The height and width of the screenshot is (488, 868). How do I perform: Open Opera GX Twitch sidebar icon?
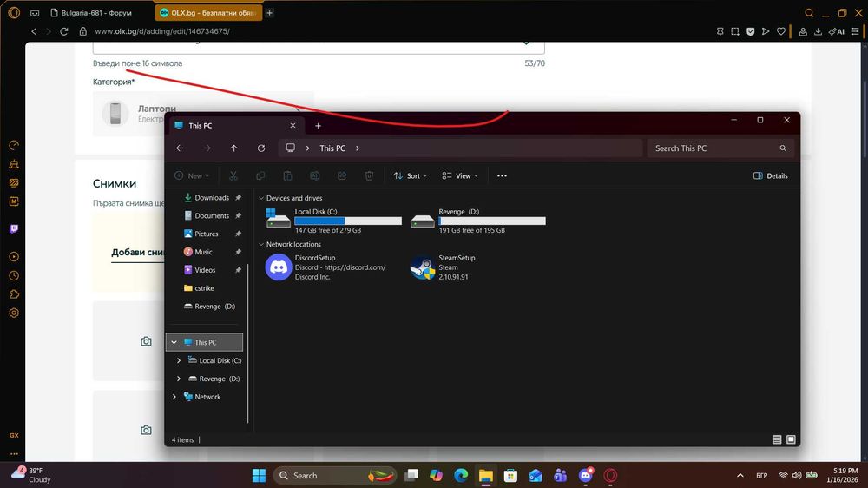coord(14,228)
